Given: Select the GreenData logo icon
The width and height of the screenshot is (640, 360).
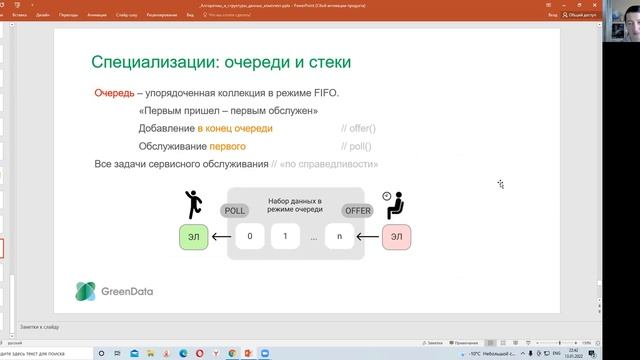Looking at the screenshot, I should pos(86,291).
